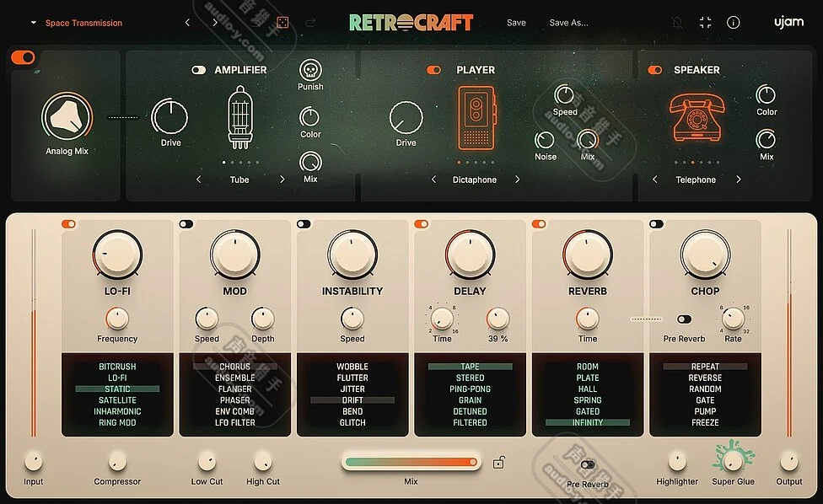Image resolution: width=823 pixels, height=504 pixels.
Task: Click the Highlighter knob
Action: pos(677,462)
